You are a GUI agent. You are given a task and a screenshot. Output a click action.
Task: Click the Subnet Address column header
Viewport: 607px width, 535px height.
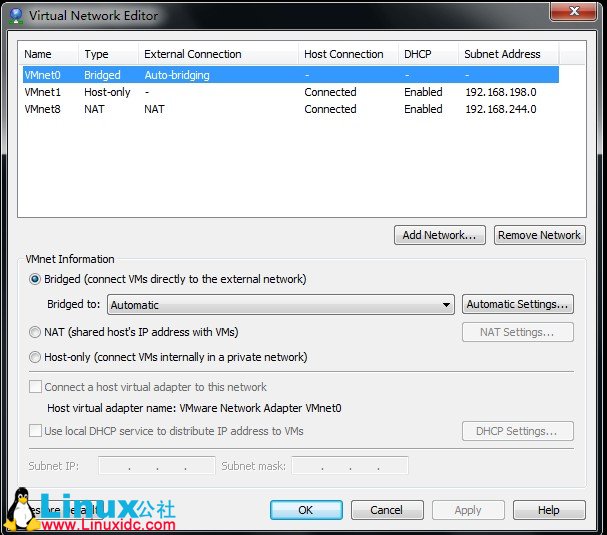click(509, 54)
